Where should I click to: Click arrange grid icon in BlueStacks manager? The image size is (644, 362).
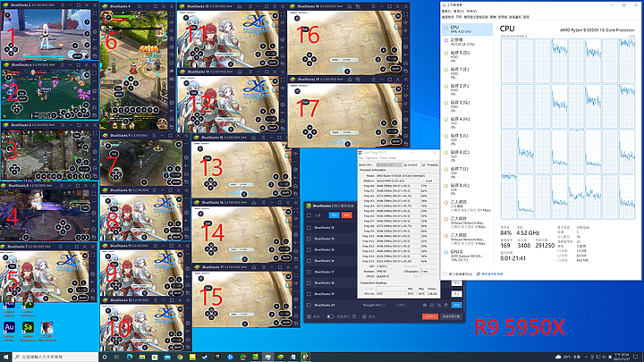(x=309, y=316)
